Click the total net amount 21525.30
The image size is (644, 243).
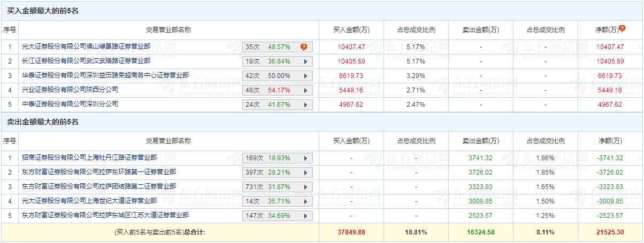(610, 232)
